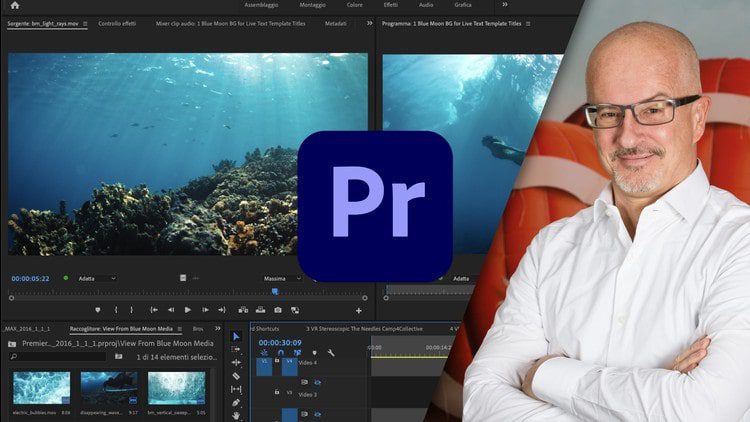Switch to Montaggio workspace

pyautogui.click(x=312, y=5)
